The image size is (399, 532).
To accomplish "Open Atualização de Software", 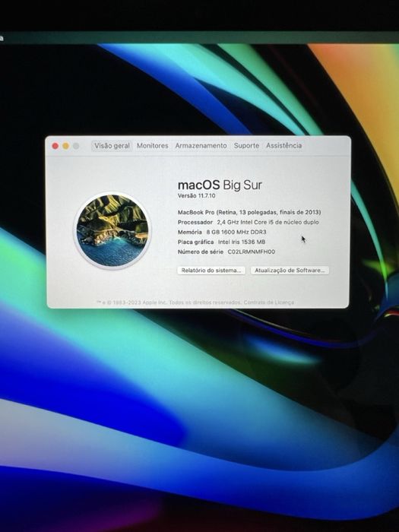I will (x=290, y=271).
